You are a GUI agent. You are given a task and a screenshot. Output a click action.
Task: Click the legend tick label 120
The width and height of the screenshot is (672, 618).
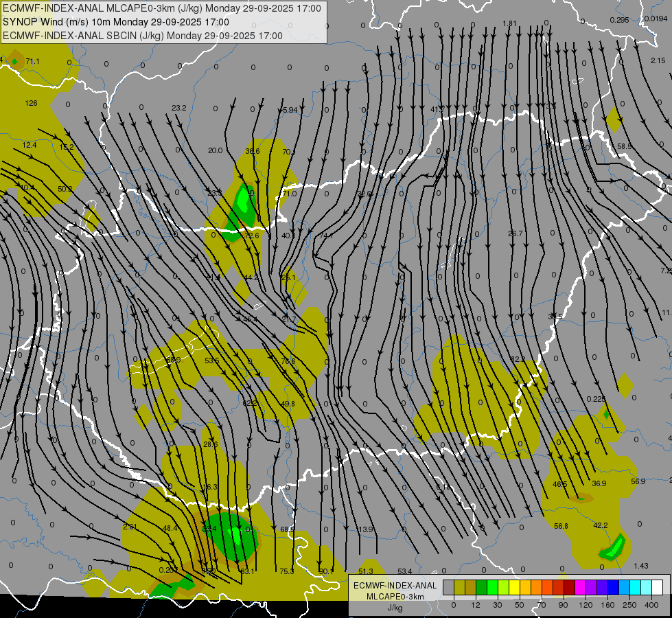click(x=586, y=605)
